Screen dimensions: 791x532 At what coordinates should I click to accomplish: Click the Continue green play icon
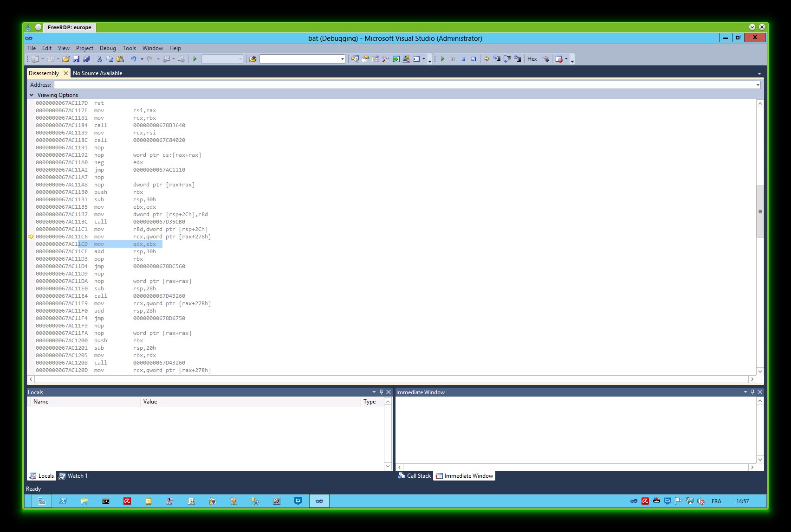click(443, 59)
